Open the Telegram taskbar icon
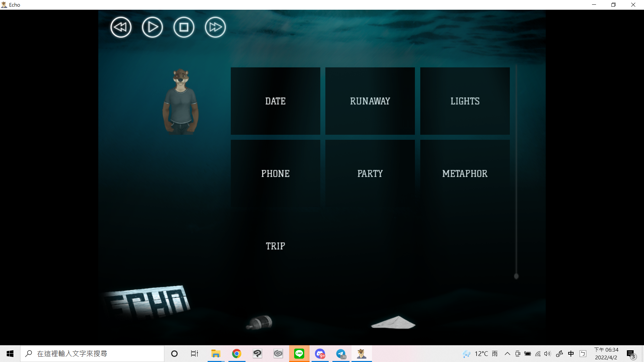 [x=341, y=354]
